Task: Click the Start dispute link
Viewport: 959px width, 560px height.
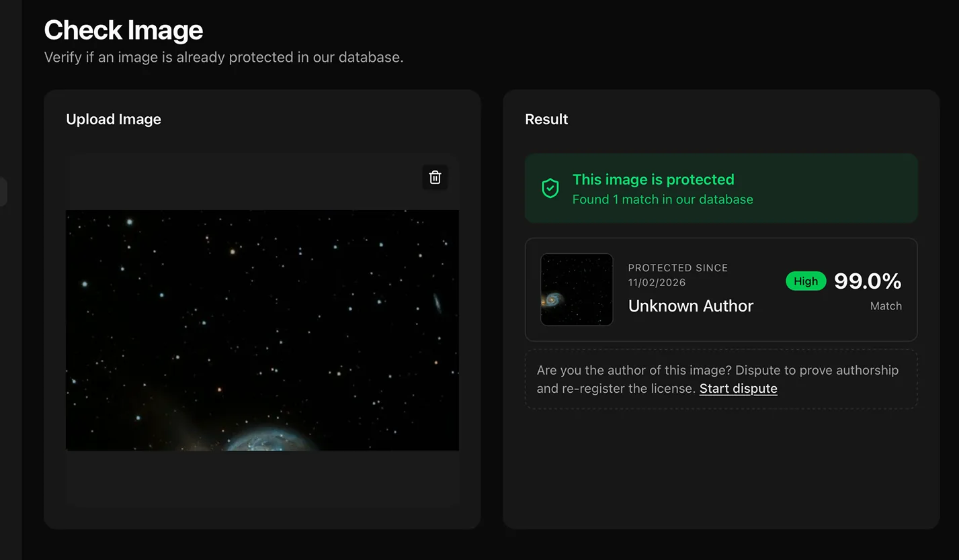Action: point(738,388)
